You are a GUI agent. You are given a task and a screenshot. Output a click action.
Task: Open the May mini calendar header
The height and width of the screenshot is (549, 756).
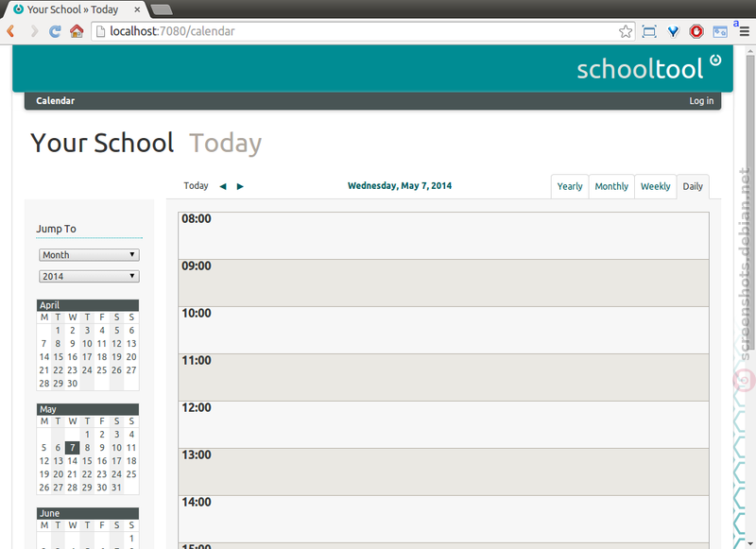pos(88,409)
